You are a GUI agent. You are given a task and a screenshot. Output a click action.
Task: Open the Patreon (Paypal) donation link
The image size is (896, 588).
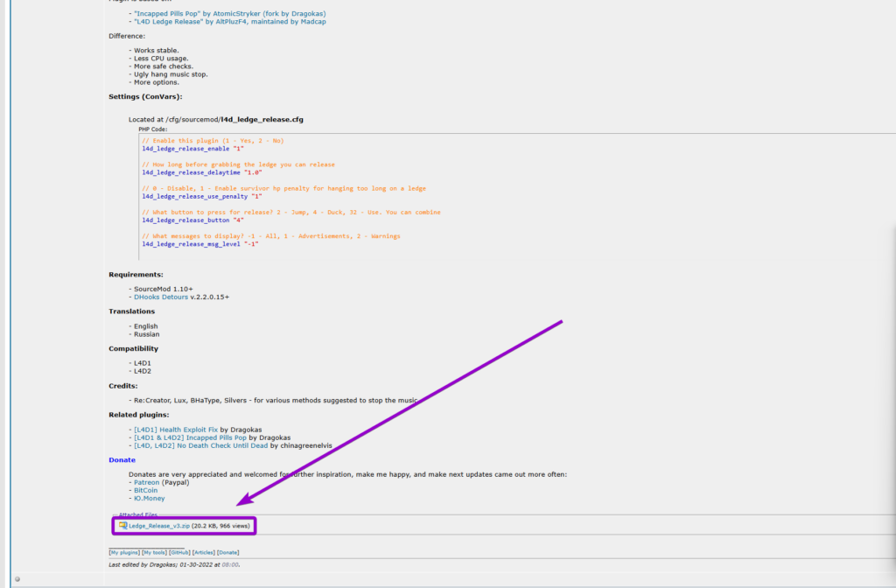point(145,481)
